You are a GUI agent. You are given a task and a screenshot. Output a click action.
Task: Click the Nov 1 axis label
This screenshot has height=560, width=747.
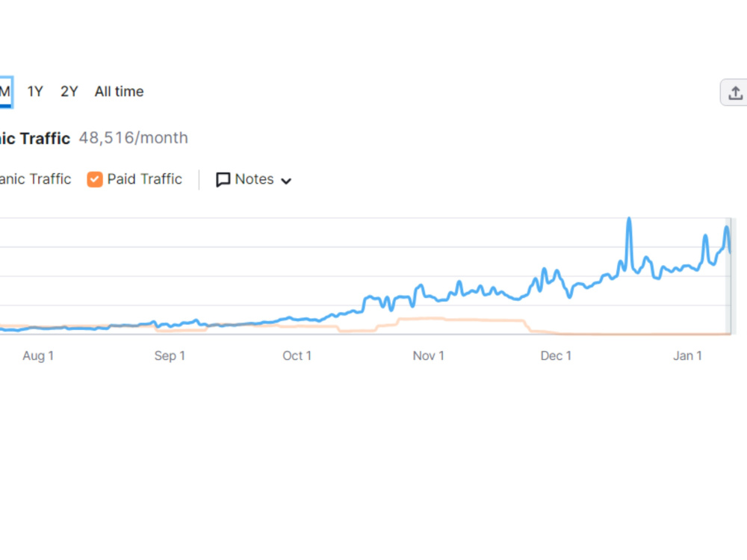point(428,355)
